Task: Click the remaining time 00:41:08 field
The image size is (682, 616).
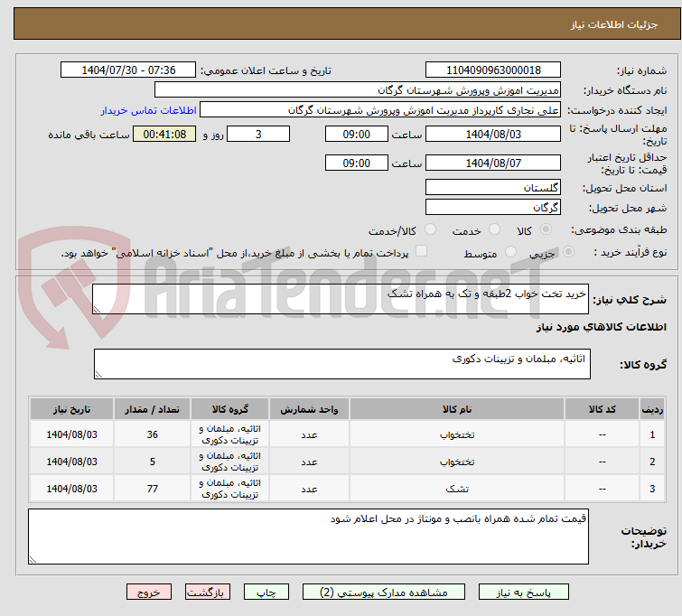Action: point(163,135)
